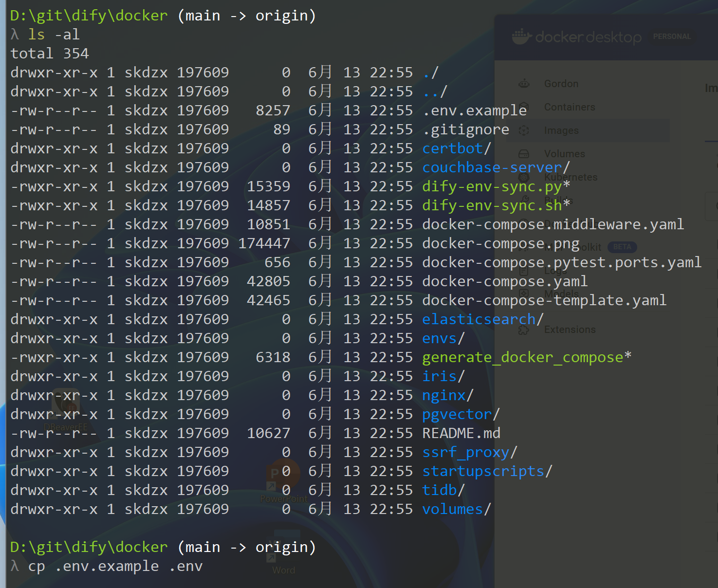Click the PERSONAL plan badge in Docker Desktop

(x=672, y=37)
